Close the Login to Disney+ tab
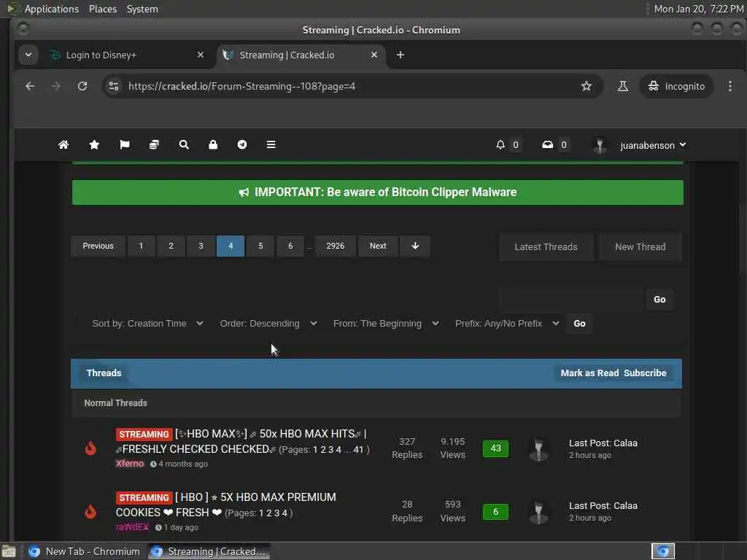747x560 pixels. pos(201,55)
